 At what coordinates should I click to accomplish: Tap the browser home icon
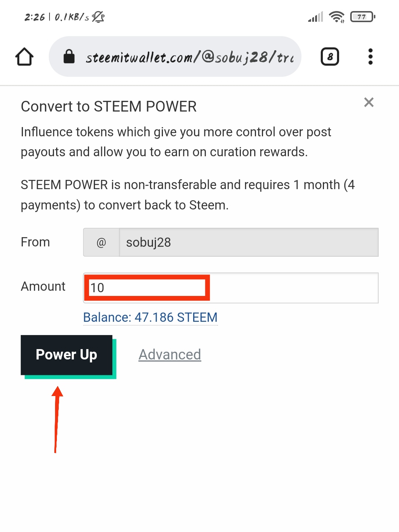click(x=24, y=57)
